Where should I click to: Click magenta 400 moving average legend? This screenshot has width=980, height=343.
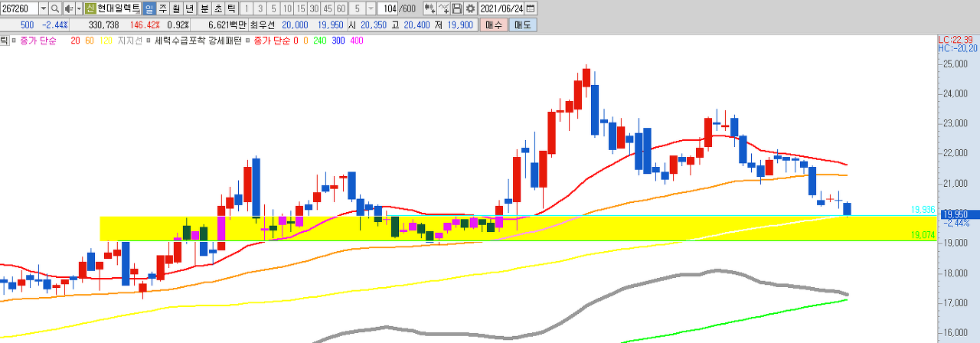coord(356,41)
